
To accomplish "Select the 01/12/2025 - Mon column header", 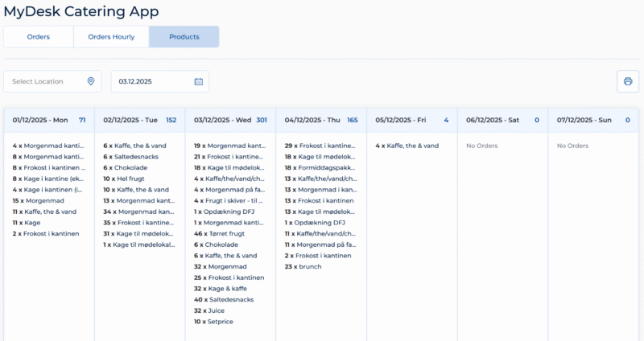I will [49, 120].
